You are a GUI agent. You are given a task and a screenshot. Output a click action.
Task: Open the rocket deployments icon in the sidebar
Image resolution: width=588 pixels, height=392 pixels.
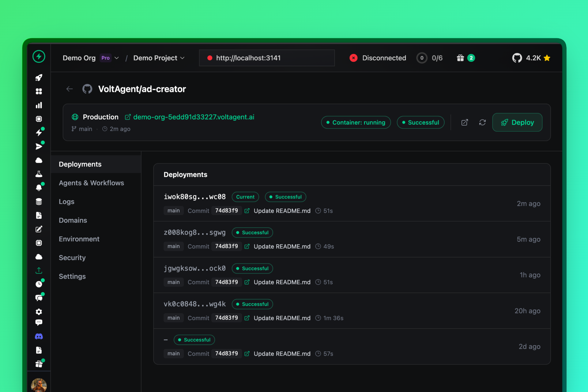tap(39, 77)
